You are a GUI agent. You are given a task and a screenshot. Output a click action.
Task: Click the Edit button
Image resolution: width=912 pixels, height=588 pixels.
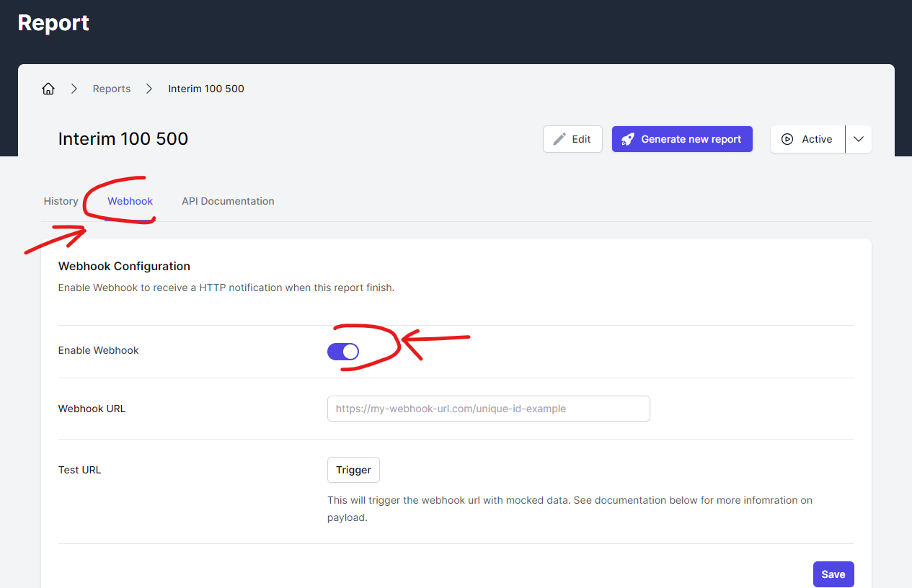point(572,139)
